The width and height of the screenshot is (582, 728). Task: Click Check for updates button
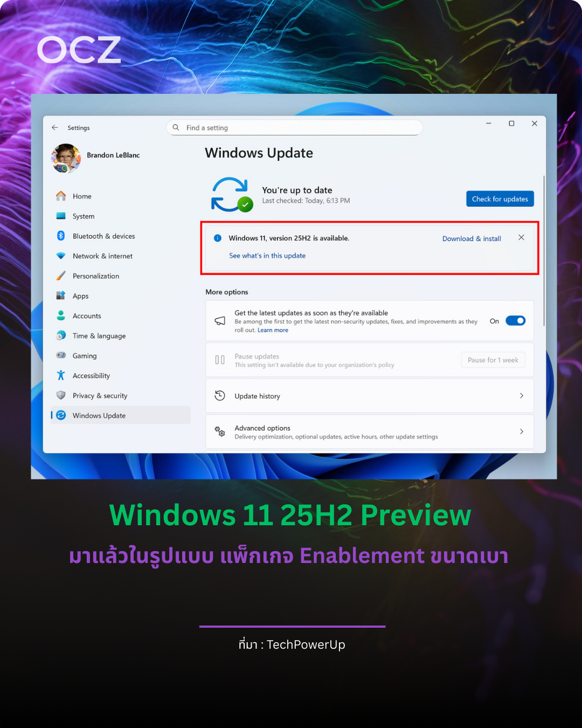point(500,199)
